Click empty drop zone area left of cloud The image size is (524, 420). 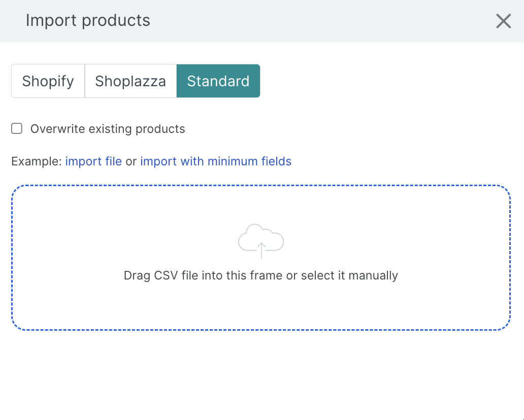click(x=102, y=238)
